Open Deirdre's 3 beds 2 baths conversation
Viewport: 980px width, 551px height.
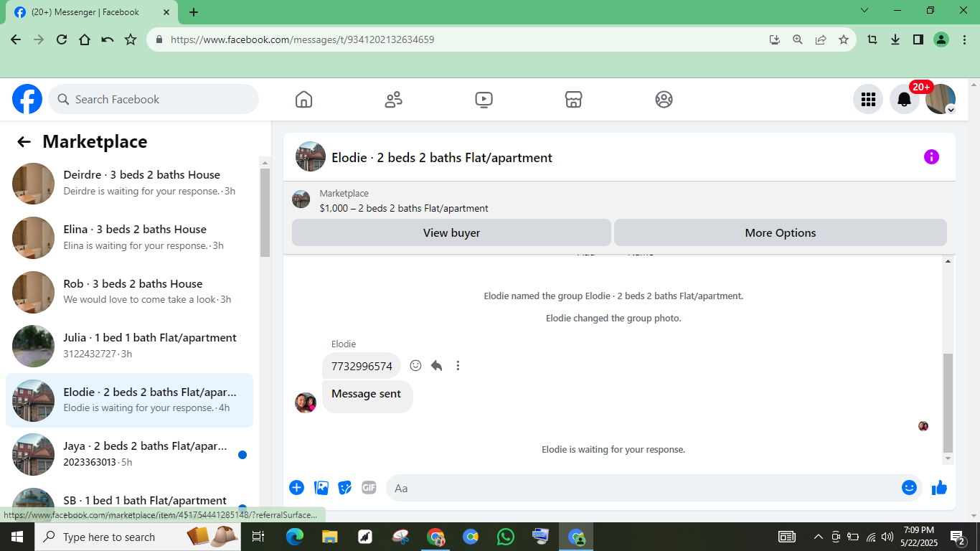(129, 183)
